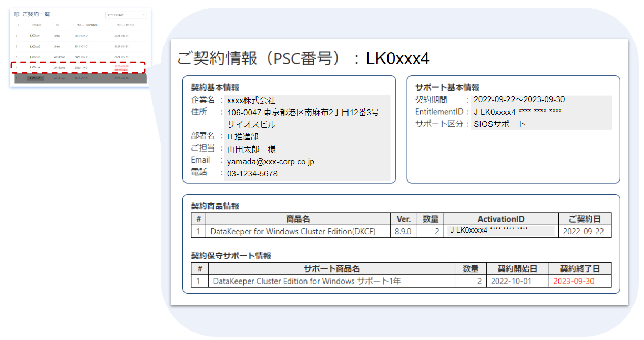This screenshot has width=644, height=340.
Task: Select LK0xxx1 in the contract list
Action: [35, 36]
